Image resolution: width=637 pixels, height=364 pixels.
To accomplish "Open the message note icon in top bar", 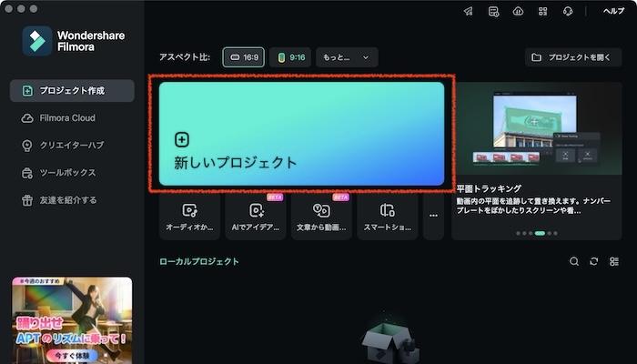I will point(493,12).
